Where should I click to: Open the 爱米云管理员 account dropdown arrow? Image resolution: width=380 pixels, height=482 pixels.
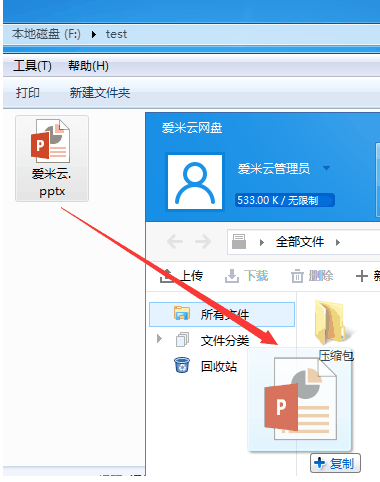point(327,168)
